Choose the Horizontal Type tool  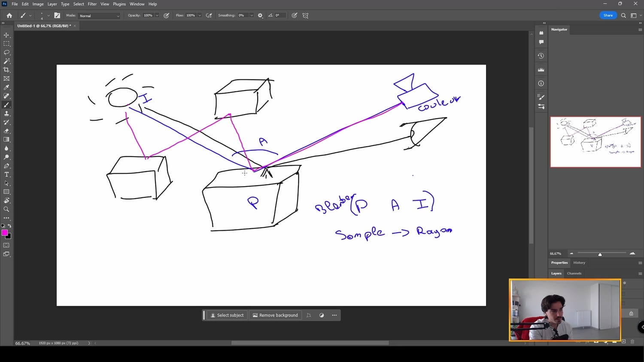click(x=6, y=175)
